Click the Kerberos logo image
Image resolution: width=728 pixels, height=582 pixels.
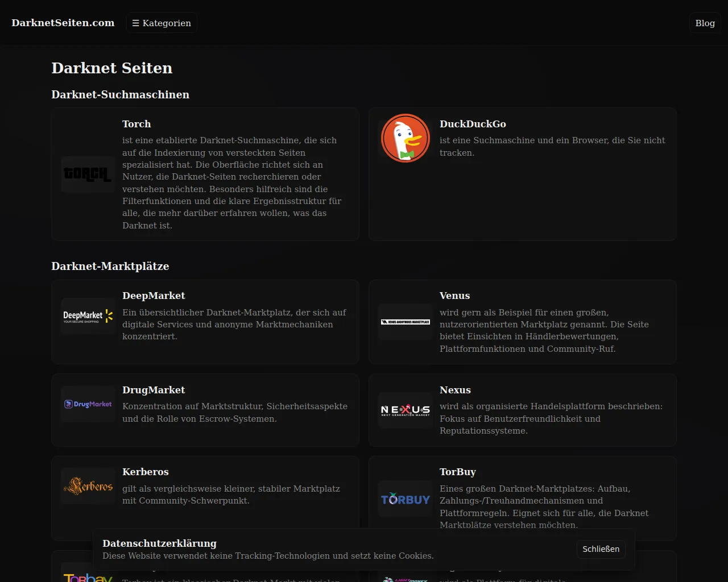tap(88, 486)
